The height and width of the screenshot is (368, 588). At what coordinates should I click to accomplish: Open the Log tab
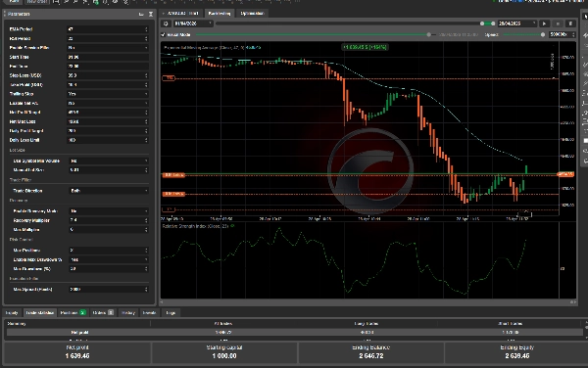171,312
